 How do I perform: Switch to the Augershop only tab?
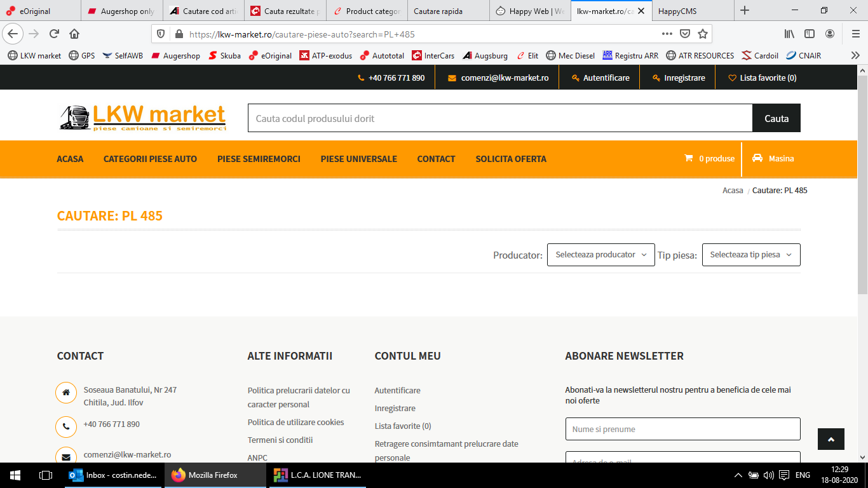[x=122, y=11]
